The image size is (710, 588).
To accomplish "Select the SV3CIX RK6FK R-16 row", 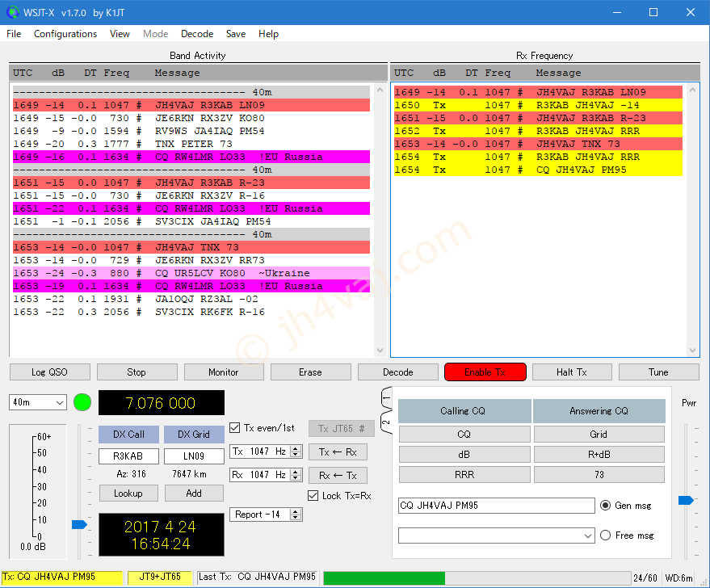I will pyautogui.click(x=191, y=313).
